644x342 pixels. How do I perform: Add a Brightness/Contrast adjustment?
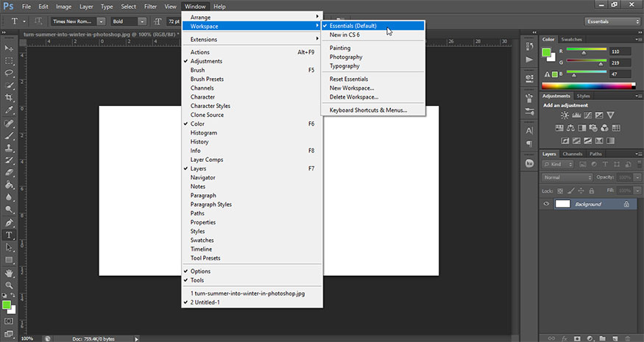565,115
